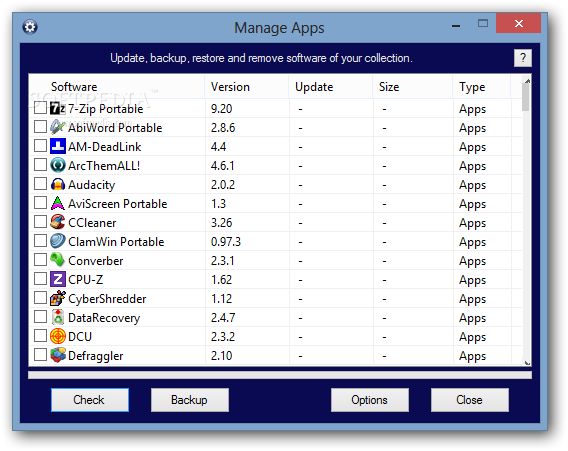Image resolution: width=568 pixels, height=451 pixels.
Task: Tick the DataRecovery checkbox
Action: coord(40,317)
